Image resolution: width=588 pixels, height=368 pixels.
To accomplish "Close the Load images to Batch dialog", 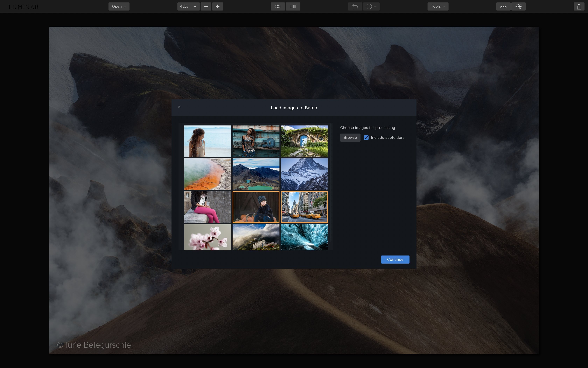I will [179, 107].
